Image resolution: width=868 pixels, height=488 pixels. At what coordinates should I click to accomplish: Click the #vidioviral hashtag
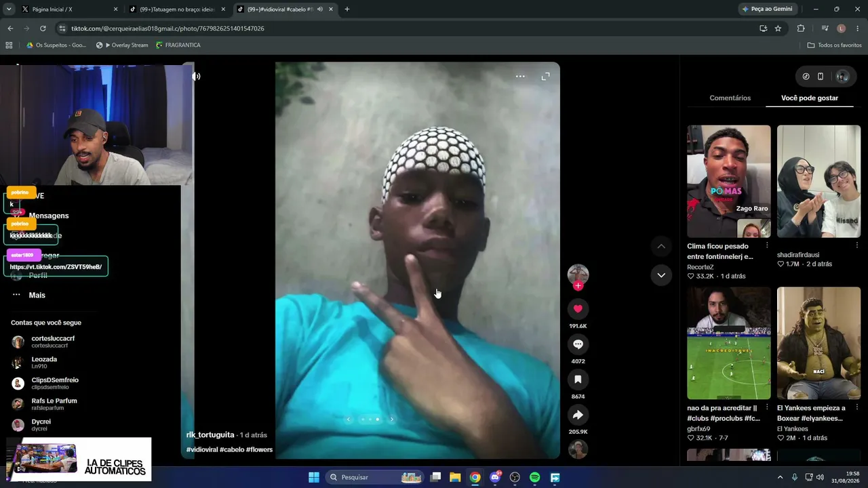pos(201,450)
